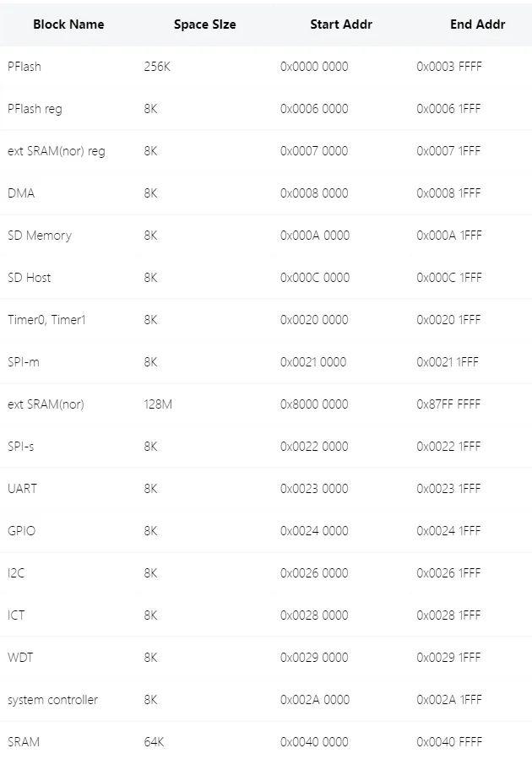Select the GPIO row label
Screen dimensions: 532x759
pyautogui.click(x=21, y=531)
